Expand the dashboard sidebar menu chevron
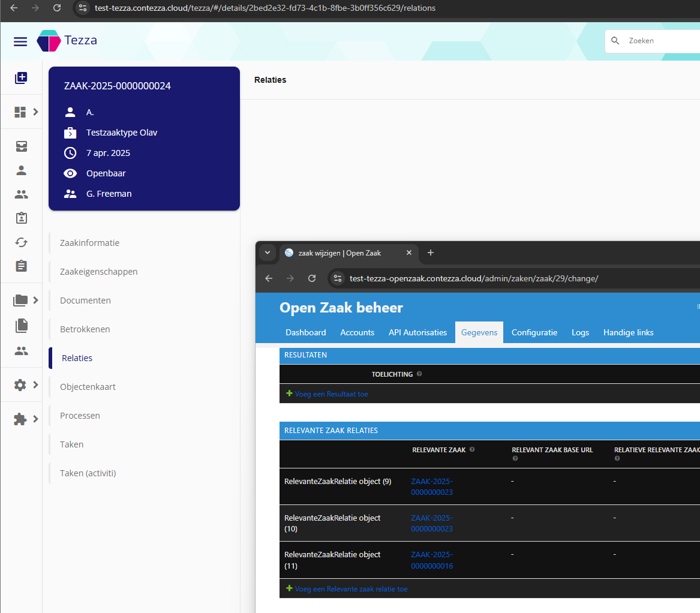This screenshot has height=613, width=700. coord(35,112)
